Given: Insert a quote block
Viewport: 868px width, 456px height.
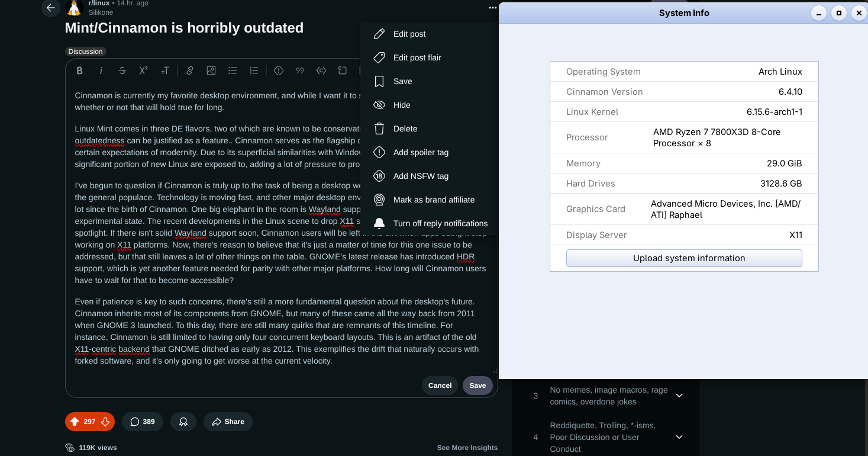Looking at the screenshot, I should pos(300,70).
